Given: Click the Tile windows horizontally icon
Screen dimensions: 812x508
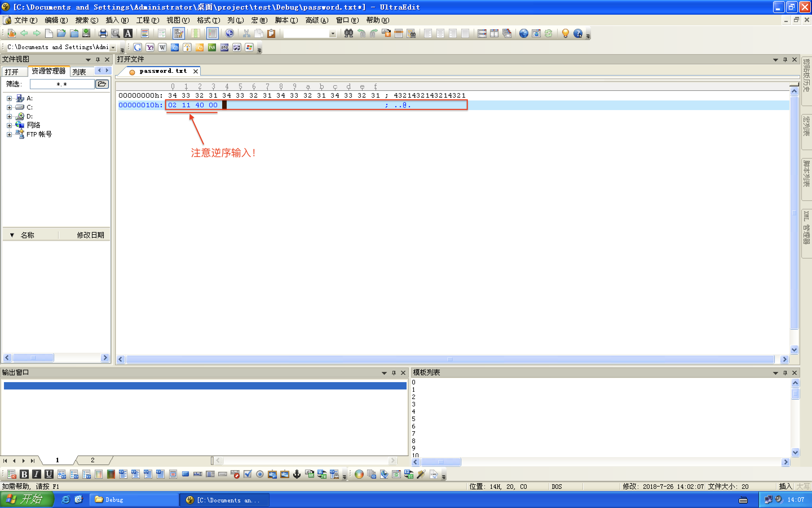Looking at the screenshot, I should click(482, 33).
